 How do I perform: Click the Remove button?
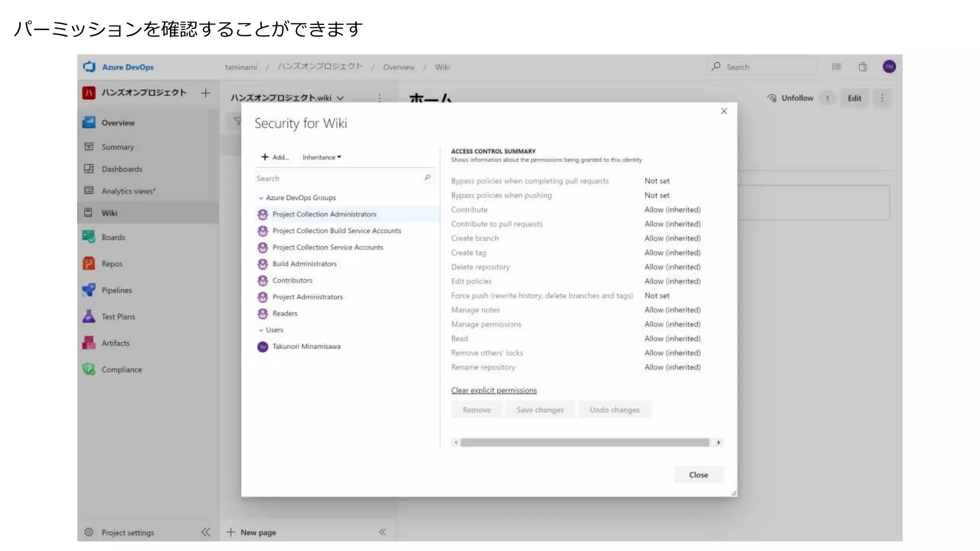coord(477,410)
